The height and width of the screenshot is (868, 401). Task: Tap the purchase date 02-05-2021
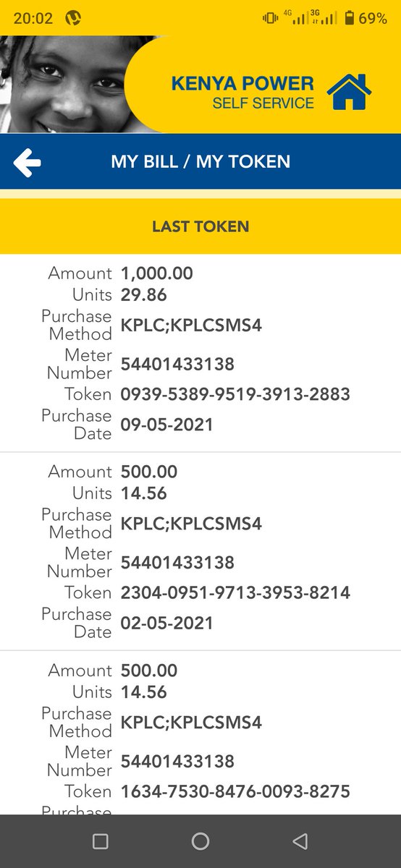tap(167, 623)
